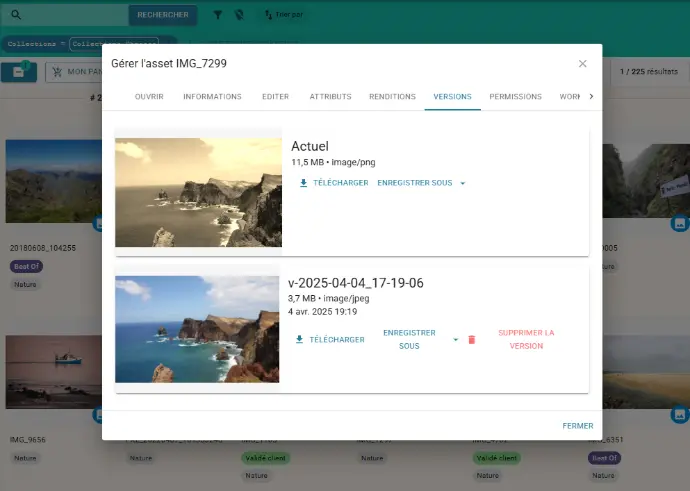Click the magnifying glass search icon

pyautogui.click(x=17, y=15)
